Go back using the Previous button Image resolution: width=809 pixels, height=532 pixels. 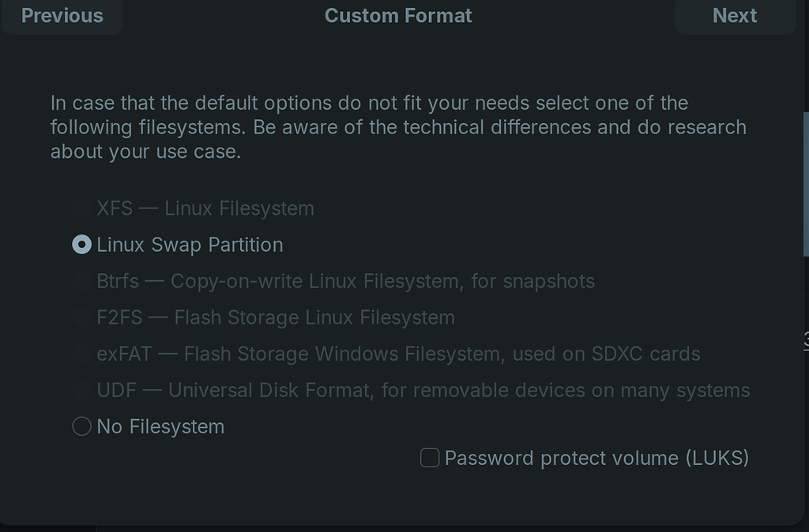(x=62, y=16)
